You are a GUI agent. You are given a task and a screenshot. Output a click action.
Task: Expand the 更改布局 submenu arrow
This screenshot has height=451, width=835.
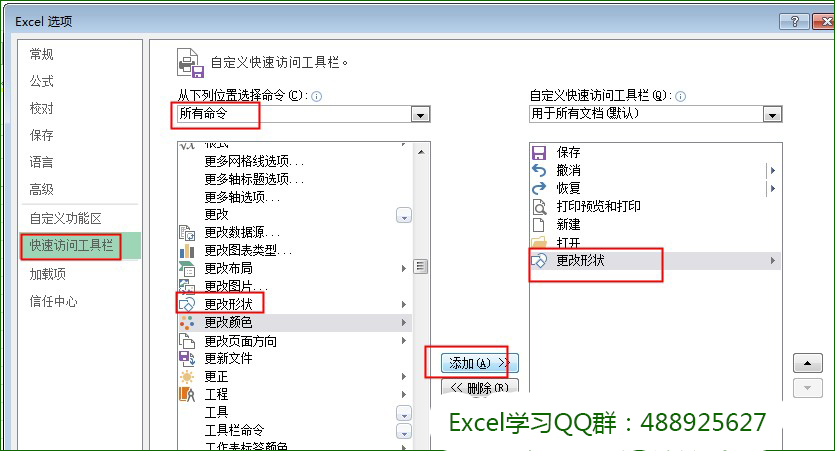[x=404, y=268]
